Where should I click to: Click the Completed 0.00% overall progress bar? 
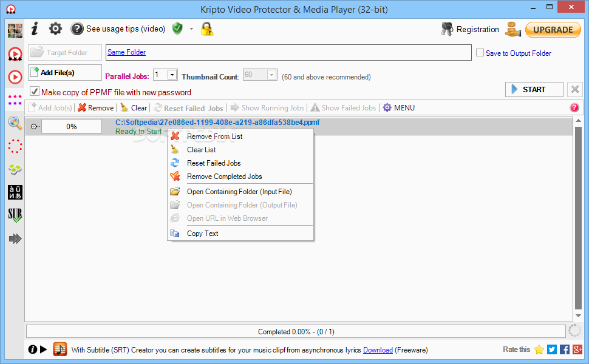[296, 331]
